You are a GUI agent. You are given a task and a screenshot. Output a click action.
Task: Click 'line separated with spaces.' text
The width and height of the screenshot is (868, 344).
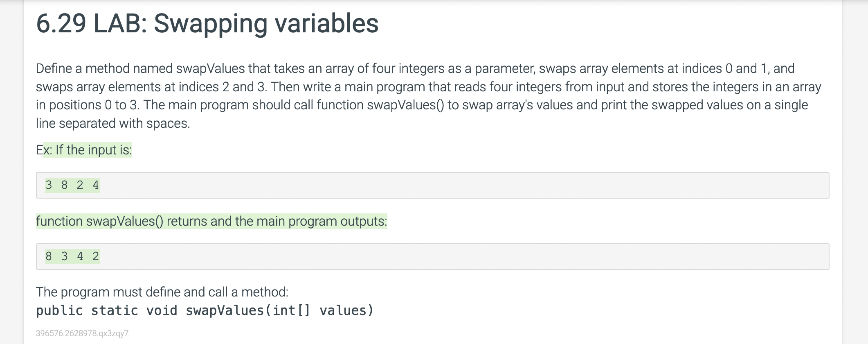click(113, 123)
